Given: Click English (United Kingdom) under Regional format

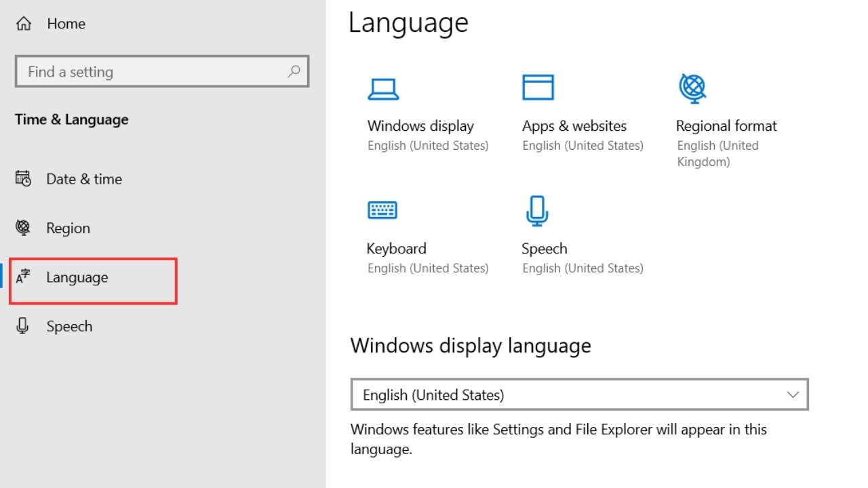Looking at the screenshot, I should (x=718, y=154).
